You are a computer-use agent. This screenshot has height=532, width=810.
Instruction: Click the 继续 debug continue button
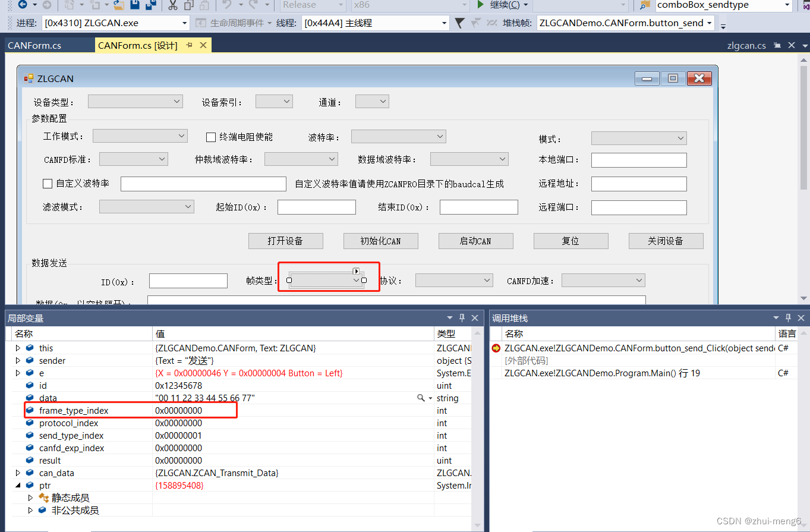[499, 5]
